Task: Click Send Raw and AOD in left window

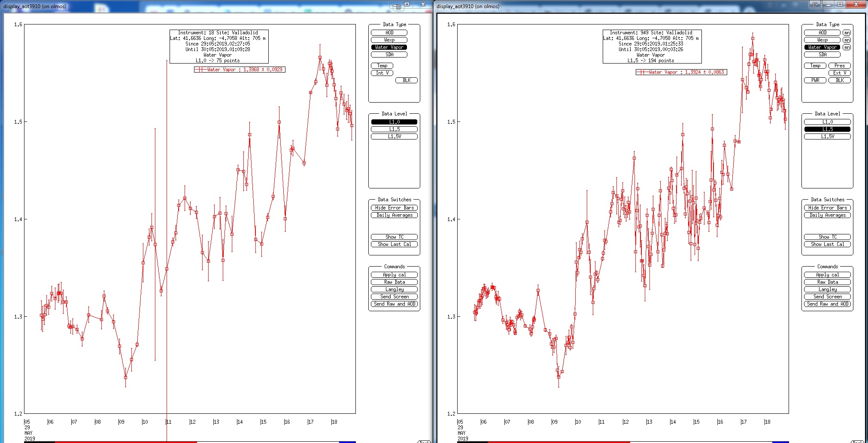Action: tap(394, 304)
